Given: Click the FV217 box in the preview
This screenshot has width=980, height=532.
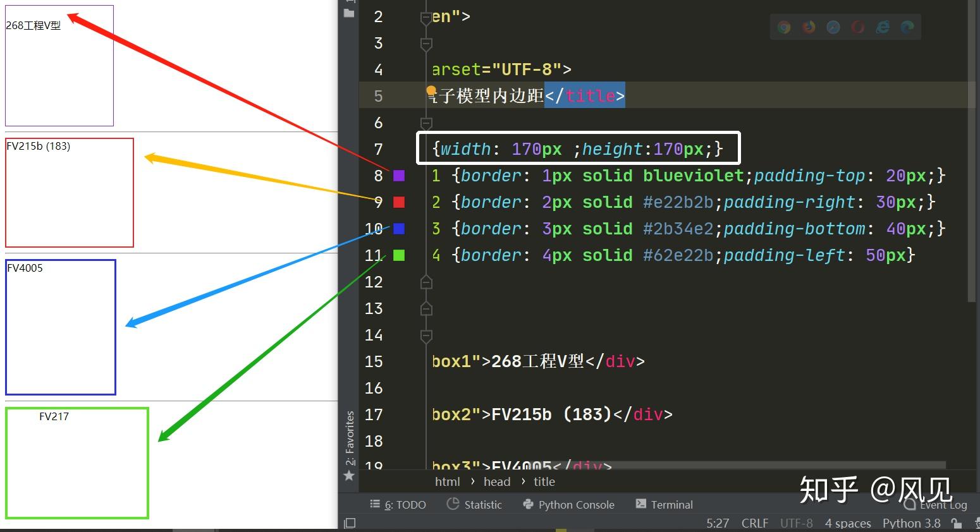Looking at the screenshot, I should tap(77, 463).
